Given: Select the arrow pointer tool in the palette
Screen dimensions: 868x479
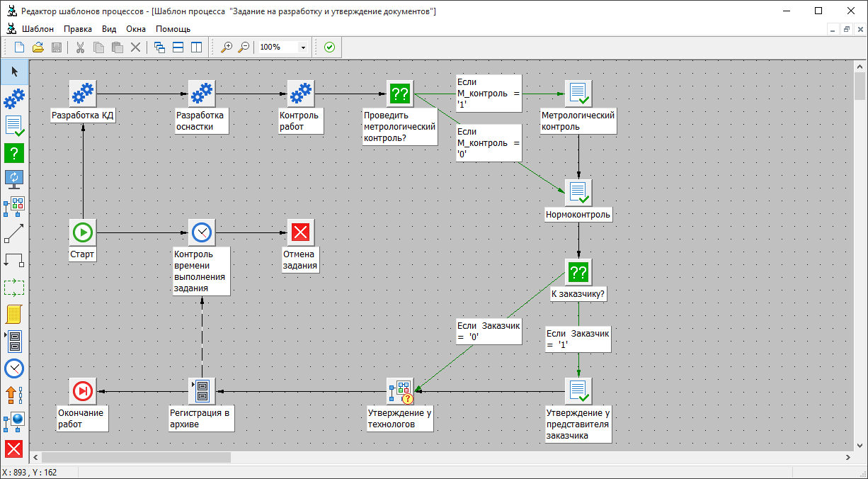Looking at the screenshot, I should (14, 72).
